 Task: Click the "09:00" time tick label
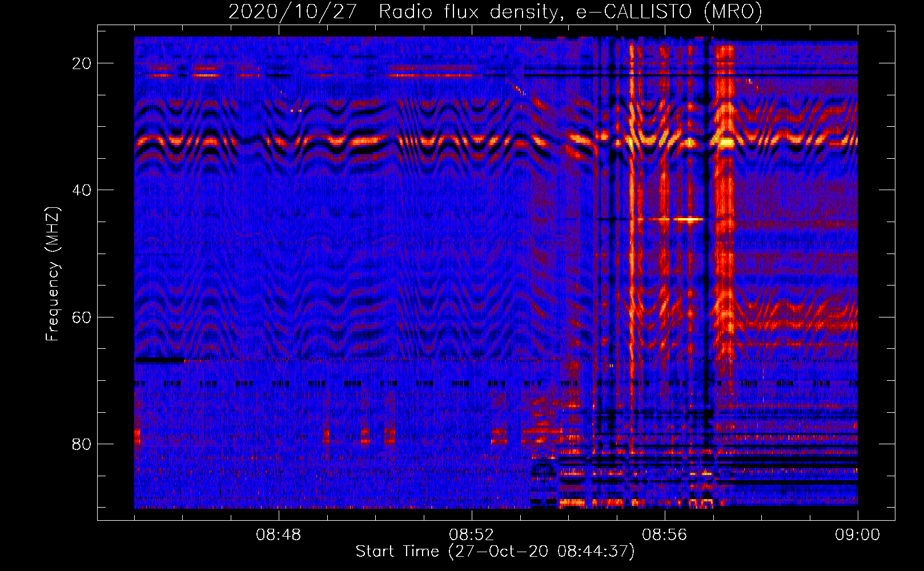click(857, 535)
